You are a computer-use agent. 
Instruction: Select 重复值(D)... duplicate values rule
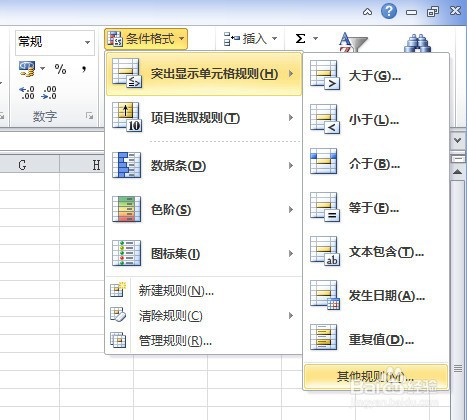(x=376, y=340)
